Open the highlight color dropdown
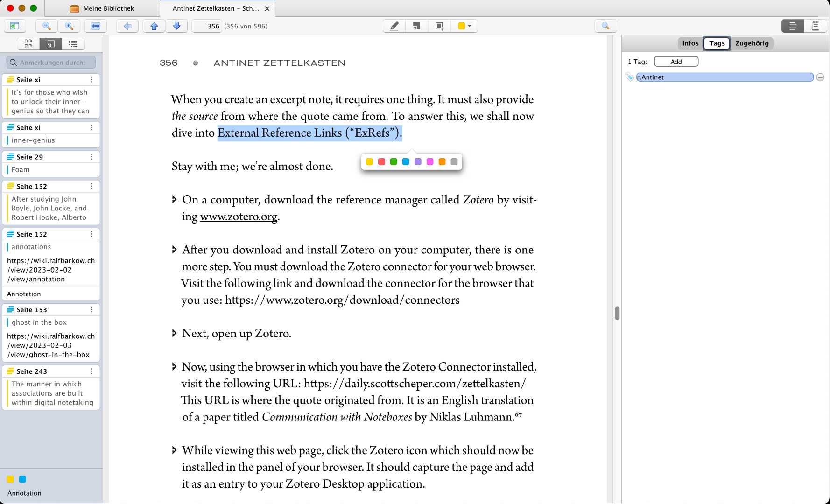The width and height of the screenshot is (830, 504). [x=464, y=26]
